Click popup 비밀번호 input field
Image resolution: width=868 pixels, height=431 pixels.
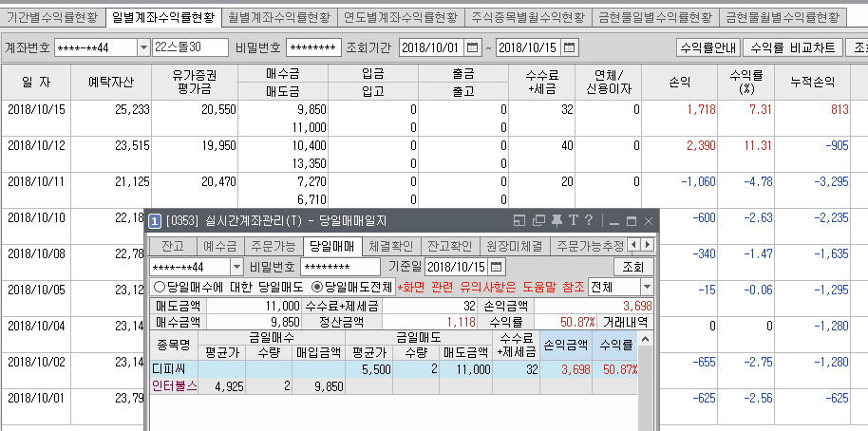pos(340,267)
